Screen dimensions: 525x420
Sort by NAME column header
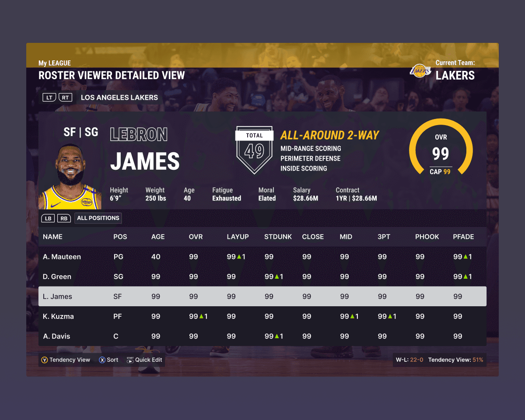pos(52,237)
